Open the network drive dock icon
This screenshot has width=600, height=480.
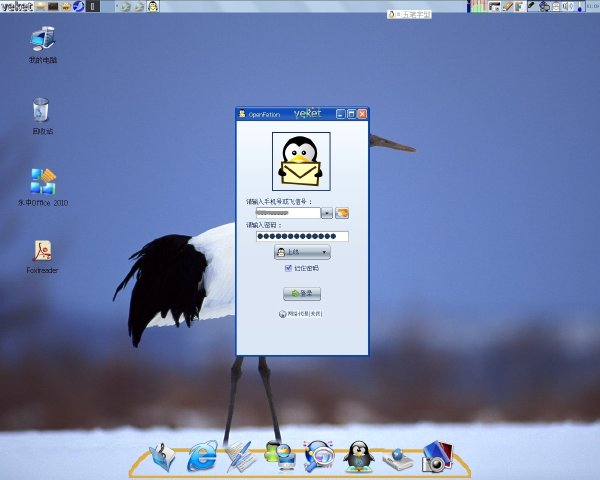pyautogui.click(x=398, y=459)
